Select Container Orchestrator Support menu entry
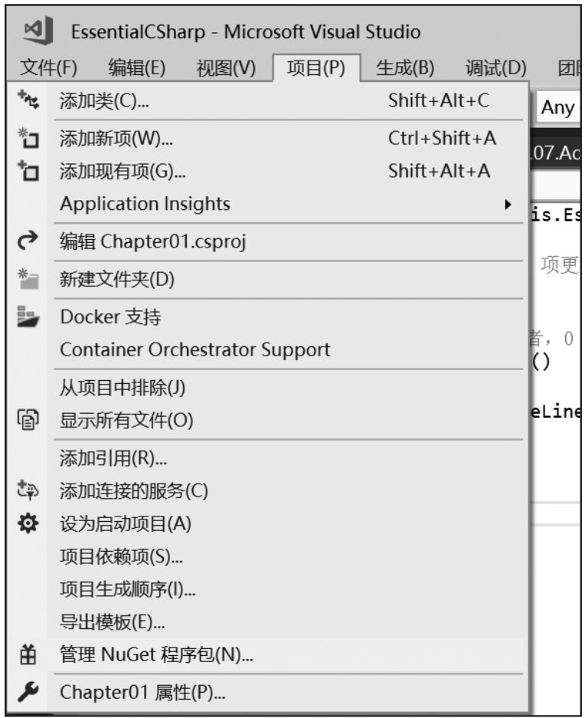Image resolution: width=588 pixels, height=718 pixels. [x=195, y=349]
